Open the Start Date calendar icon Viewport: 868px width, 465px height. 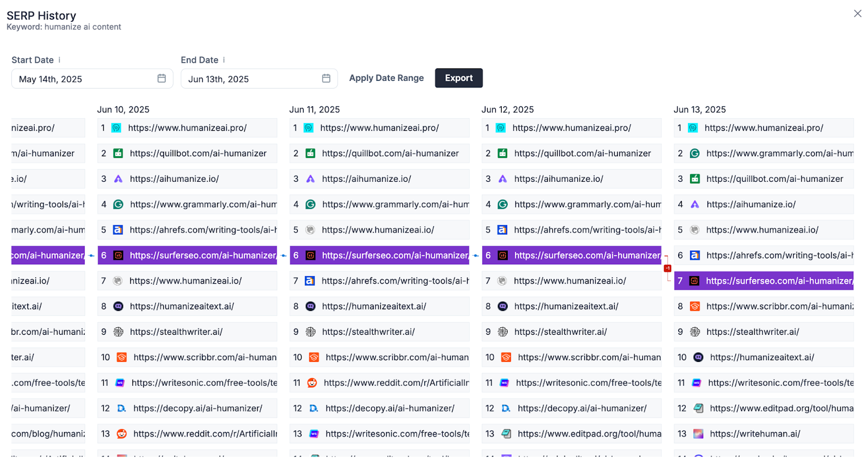[x=162, y=79]
